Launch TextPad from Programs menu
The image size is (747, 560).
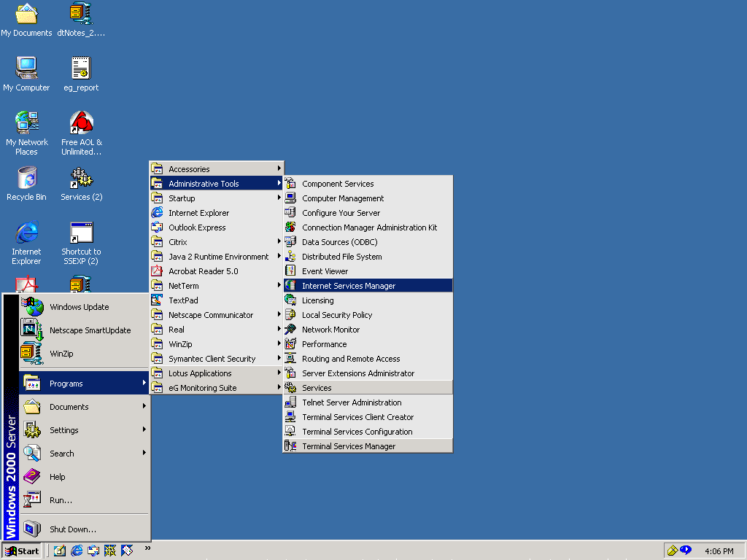[x=217, y=300]
